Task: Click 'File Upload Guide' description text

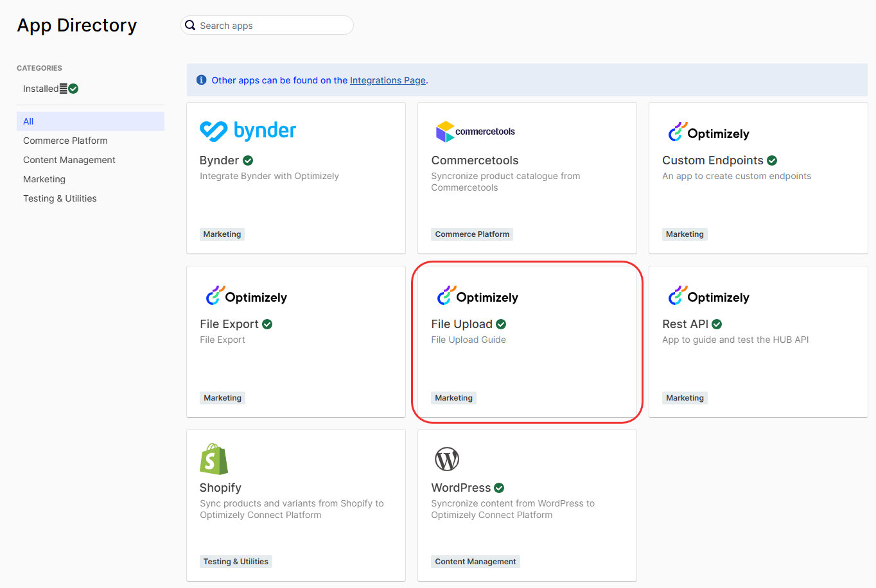Action: [468, 340]
